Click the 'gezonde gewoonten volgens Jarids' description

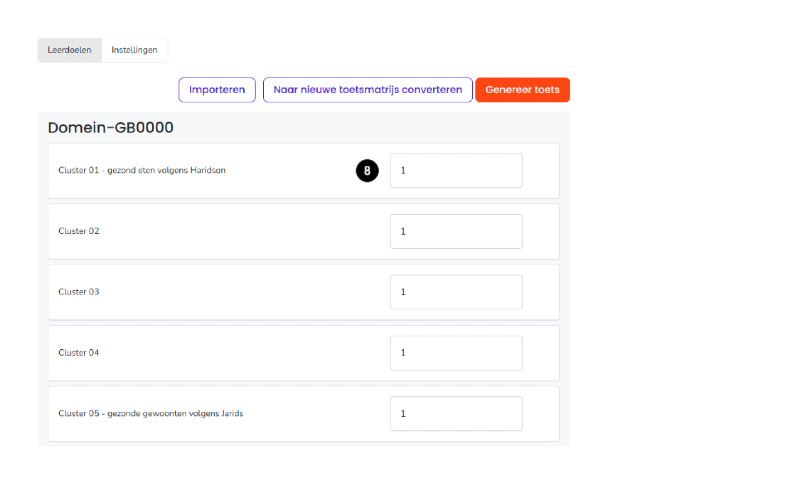tap(175, 413)
